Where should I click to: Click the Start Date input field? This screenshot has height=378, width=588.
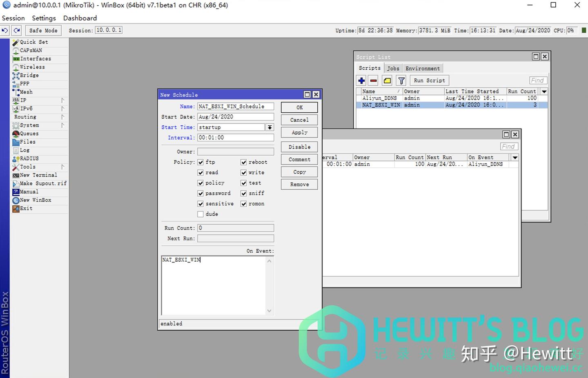click(x=236, y=117)
